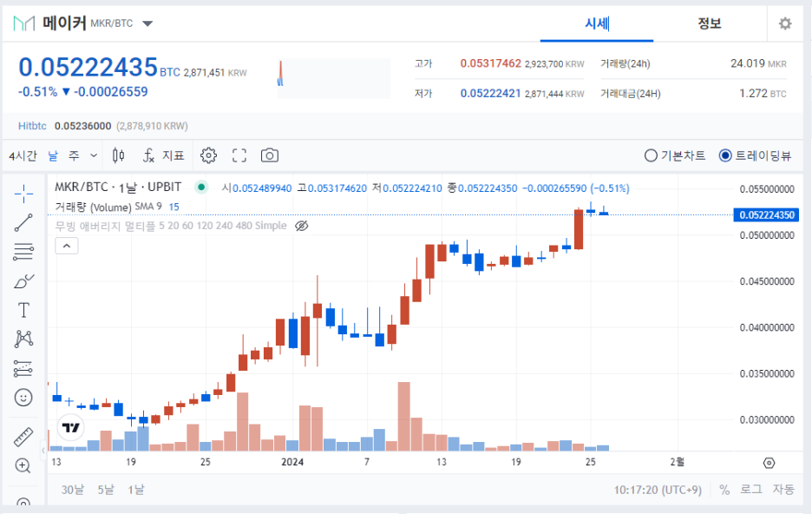Select the crosshair cursor tool
The height and width of the screenshot is (514, 812).
point(23,194)
